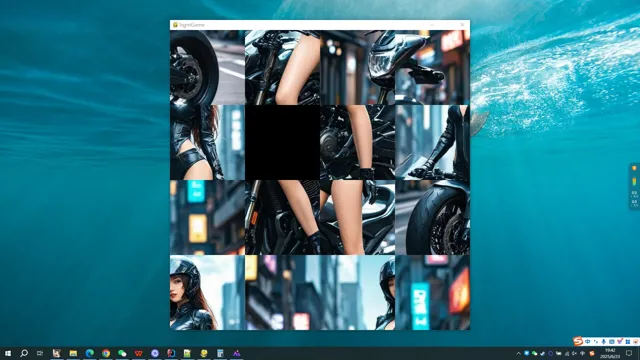
Task: Toggle Sogou voice input microphone
Action: [x=604, y=342]
